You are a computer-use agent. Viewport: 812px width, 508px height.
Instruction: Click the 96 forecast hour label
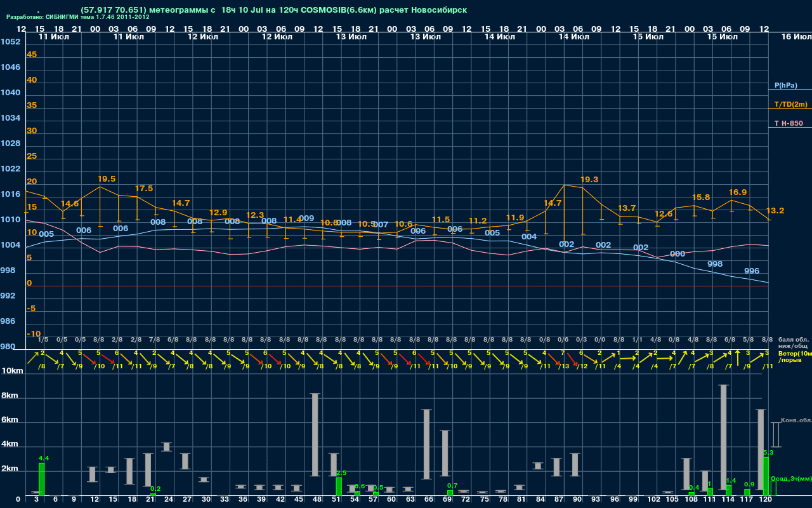point(614,500)
